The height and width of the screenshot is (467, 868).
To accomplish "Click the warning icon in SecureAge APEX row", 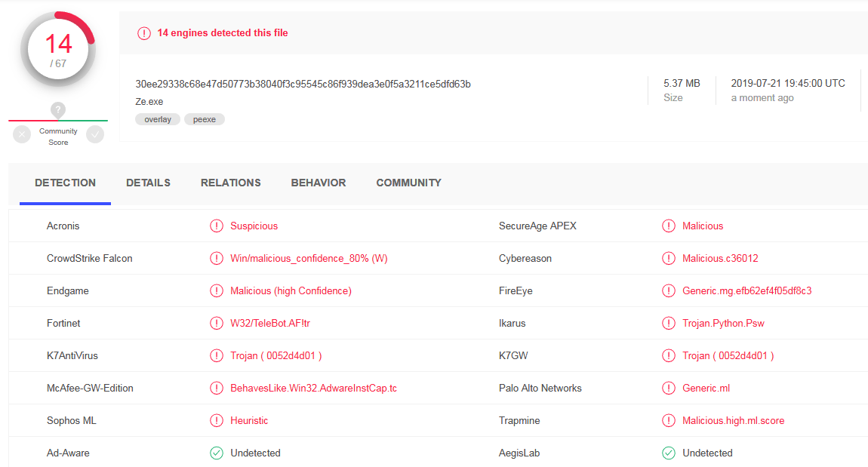I will point(669,226).
